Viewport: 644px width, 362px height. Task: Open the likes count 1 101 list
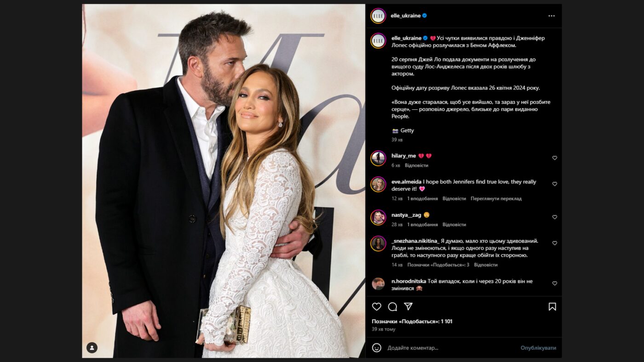click(412, 322)
